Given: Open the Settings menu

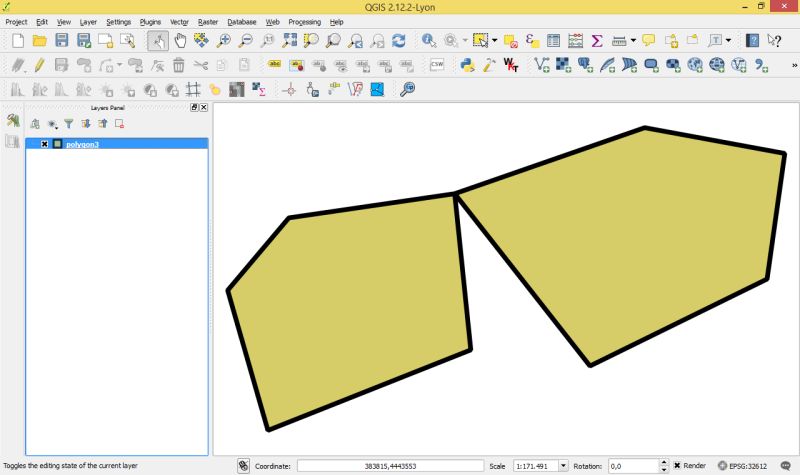Looking at the screenshot, I should 118,22.
